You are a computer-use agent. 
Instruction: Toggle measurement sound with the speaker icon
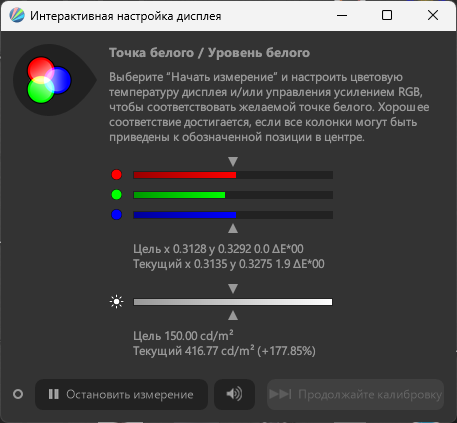pos(234,394)
